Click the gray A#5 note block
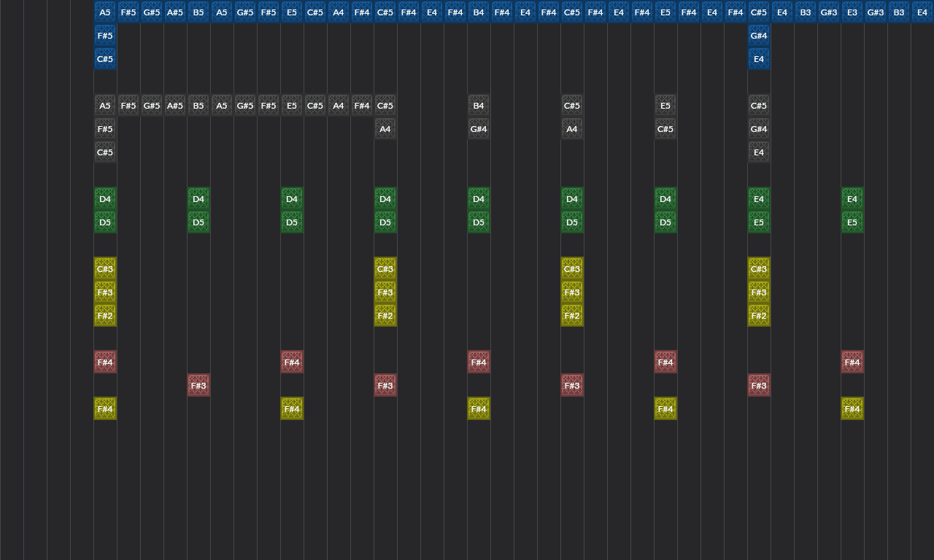Screen dimensions: 934x560 pos(175,106)
